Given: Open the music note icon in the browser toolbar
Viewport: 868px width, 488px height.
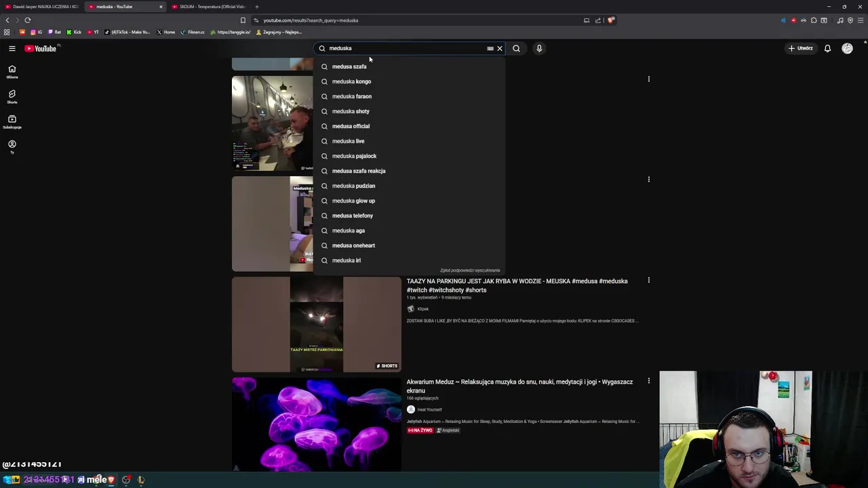Looking at the screenshot, I should [840, 20].
